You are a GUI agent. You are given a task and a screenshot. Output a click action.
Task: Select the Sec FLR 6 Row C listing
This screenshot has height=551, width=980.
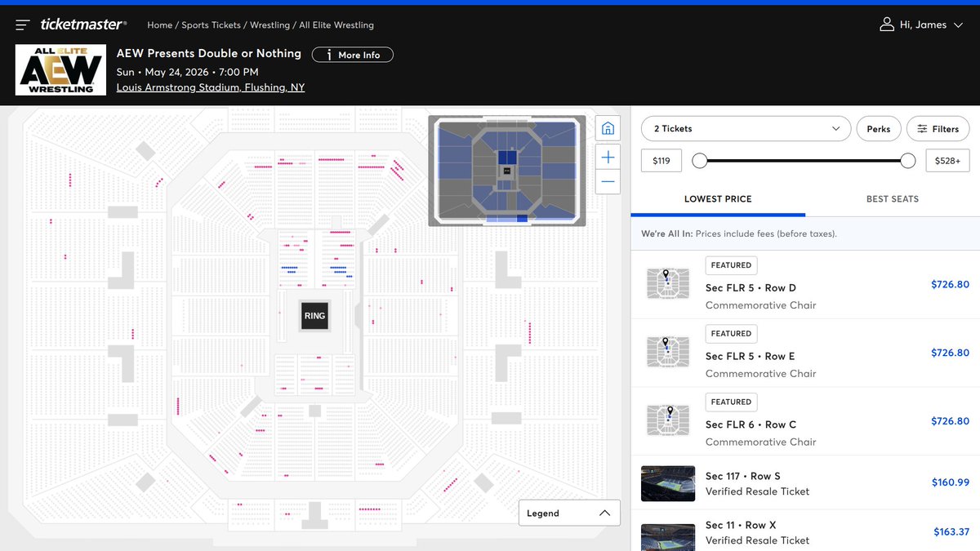click(805, 421)
